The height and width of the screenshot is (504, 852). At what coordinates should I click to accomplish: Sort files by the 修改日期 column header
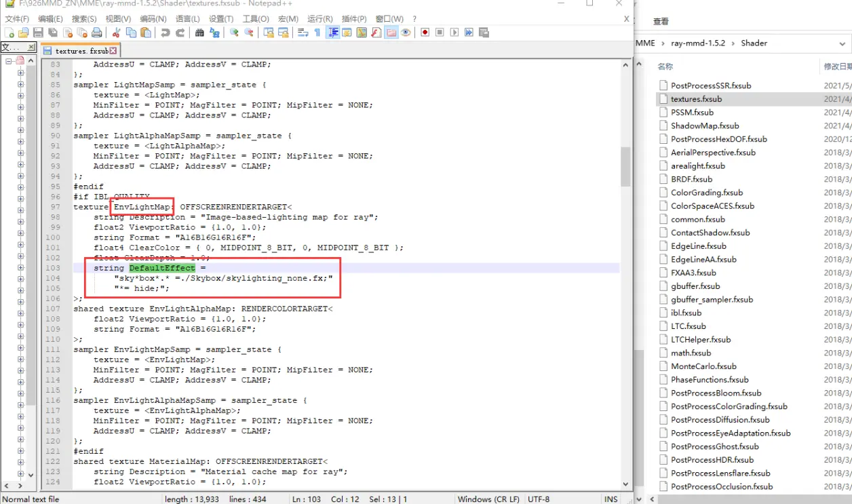837,66
